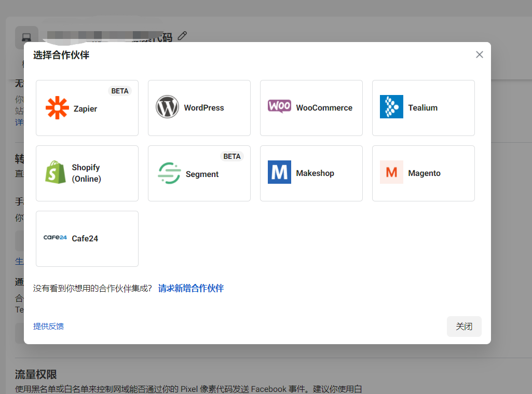The image size is (532, 394).
Task: Open the Tealium partner option
Action: coord(423,108)
